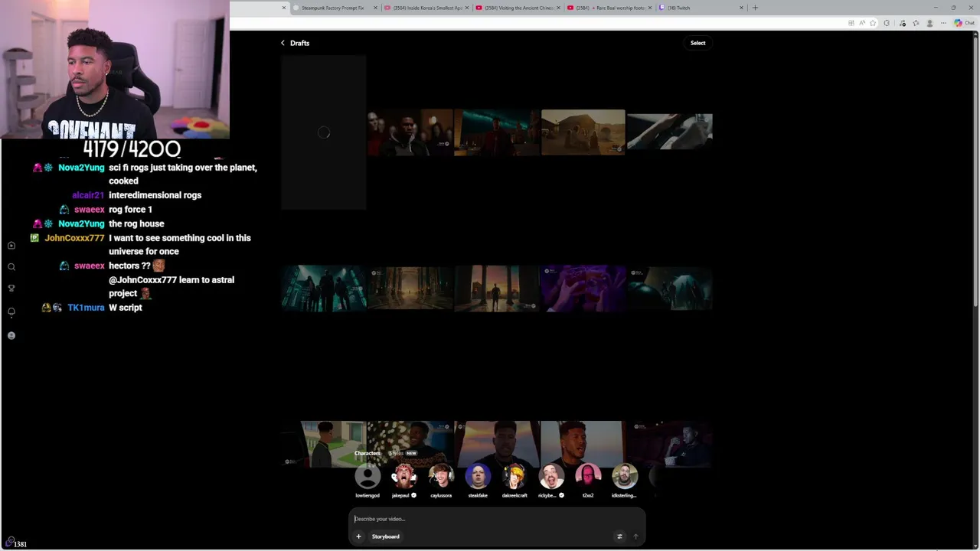Viewport: 980px width, 551px height.
Task: Open the browser profile icon
Action: click(x=930, y=23)
